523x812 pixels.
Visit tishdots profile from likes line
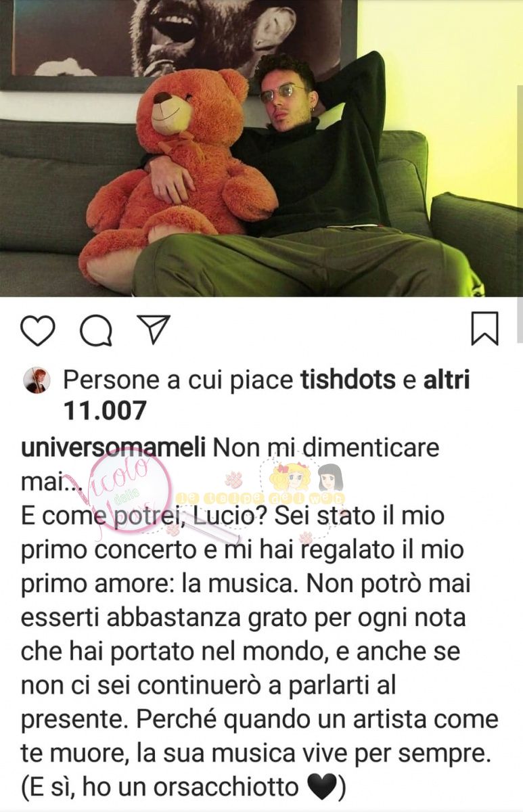click(348, 380)
